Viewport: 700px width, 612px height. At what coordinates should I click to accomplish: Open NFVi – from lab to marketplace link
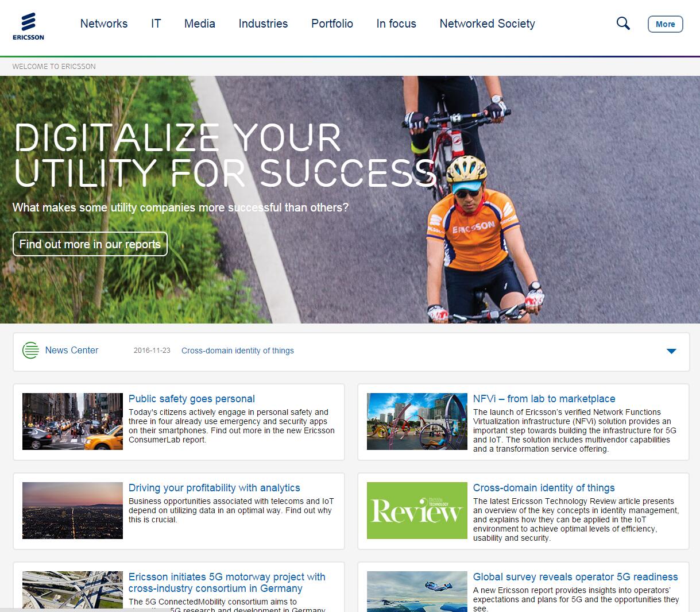544,399
